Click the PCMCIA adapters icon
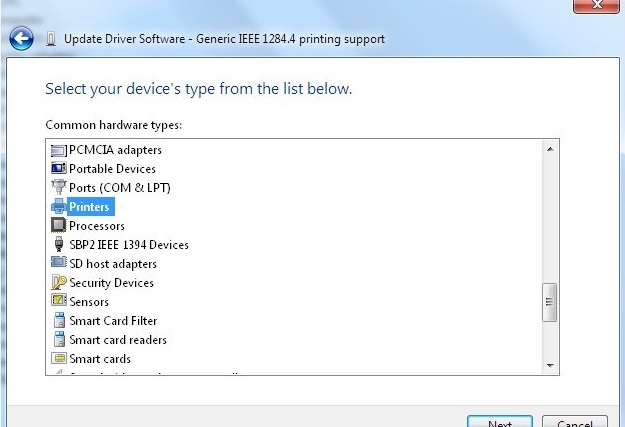Viewport: 625px width, 427px height. pos(58,150)
